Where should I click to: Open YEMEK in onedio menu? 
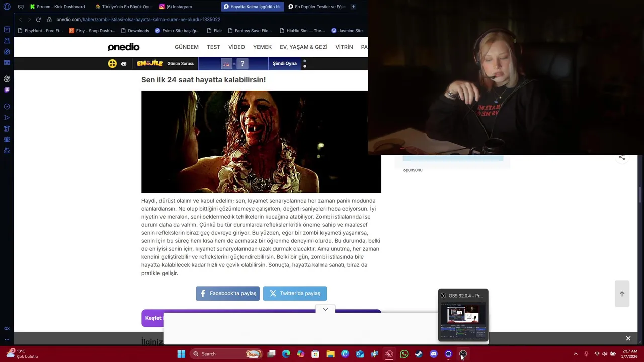click(x=262, y=47)
